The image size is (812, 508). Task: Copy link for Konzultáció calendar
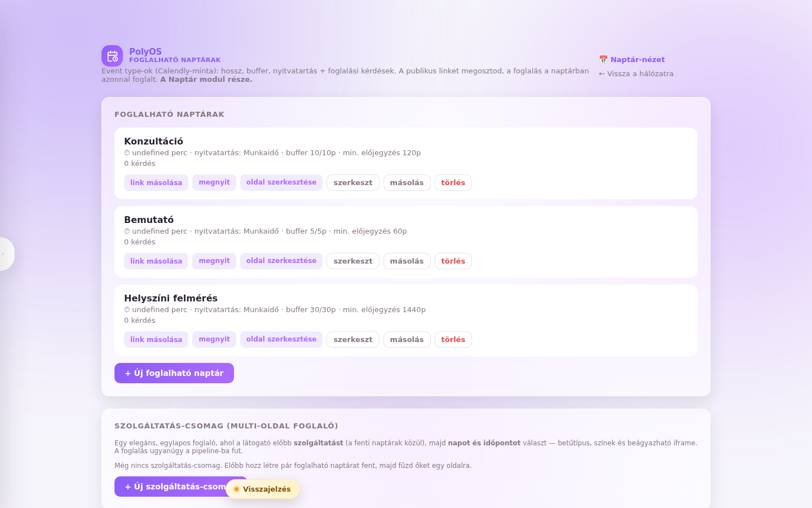tap(156, 182)
